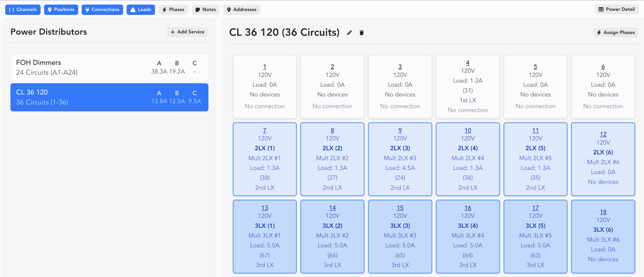Open circuit 14 link

click(x=332, y=208)
